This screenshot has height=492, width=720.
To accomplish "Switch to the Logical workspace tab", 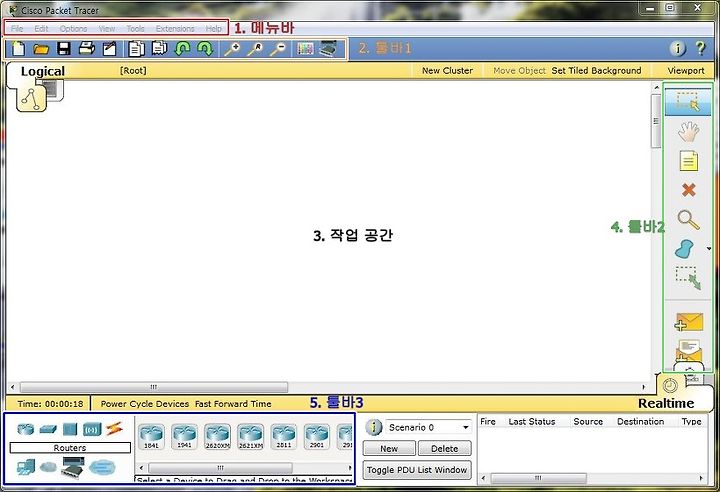I will [42, 71].
